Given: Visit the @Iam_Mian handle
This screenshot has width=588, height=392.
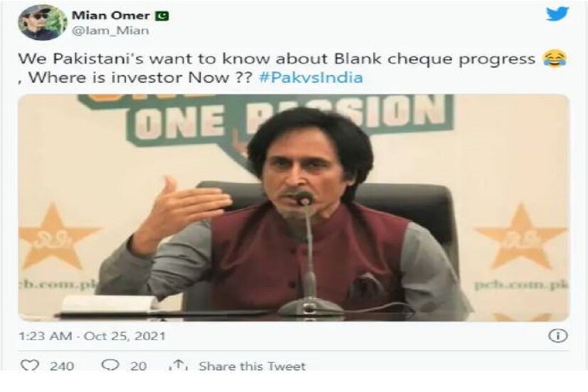Looking at the screenshot, I should tap(110, 31).
